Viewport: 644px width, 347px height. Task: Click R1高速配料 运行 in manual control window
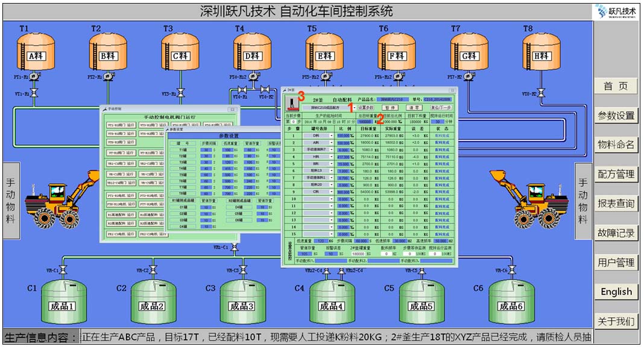(x=121, y=214)
